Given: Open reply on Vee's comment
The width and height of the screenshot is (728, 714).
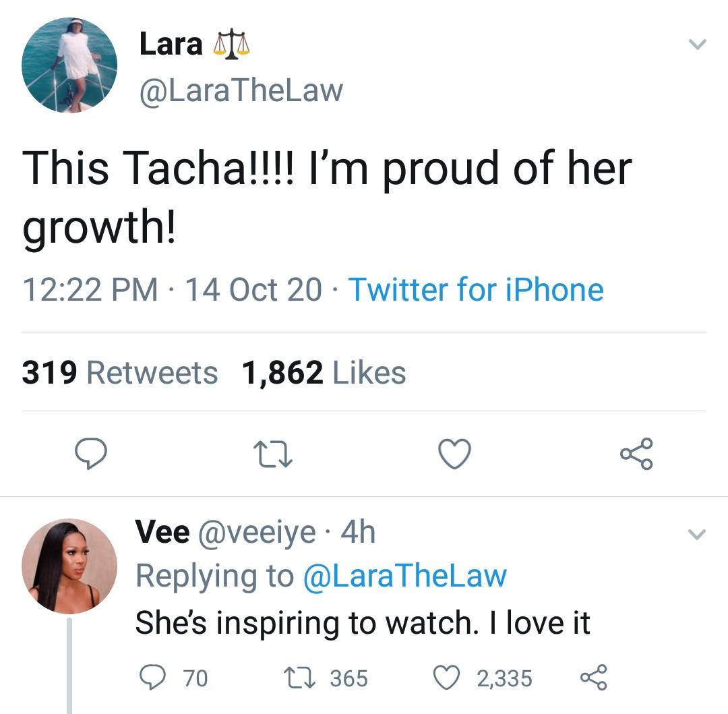Looking at the screenshot, I should click(x=154, y=678).
